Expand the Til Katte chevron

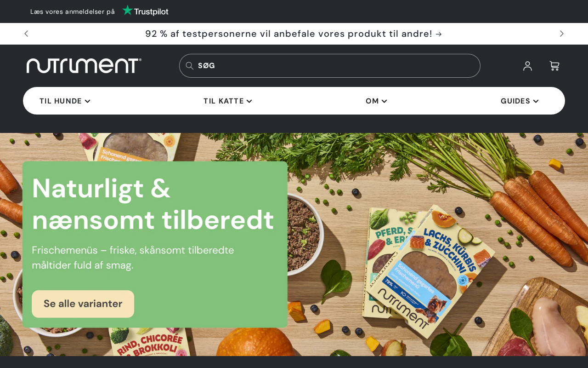[x=249, y=101]
